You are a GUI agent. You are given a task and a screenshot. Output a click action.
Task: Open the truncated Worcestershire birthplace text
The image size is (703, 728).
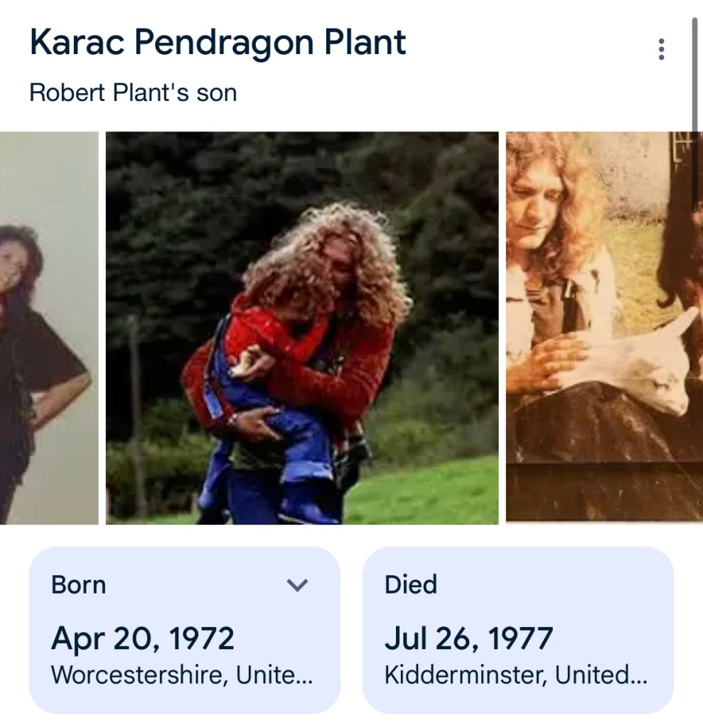coord(183,675)
